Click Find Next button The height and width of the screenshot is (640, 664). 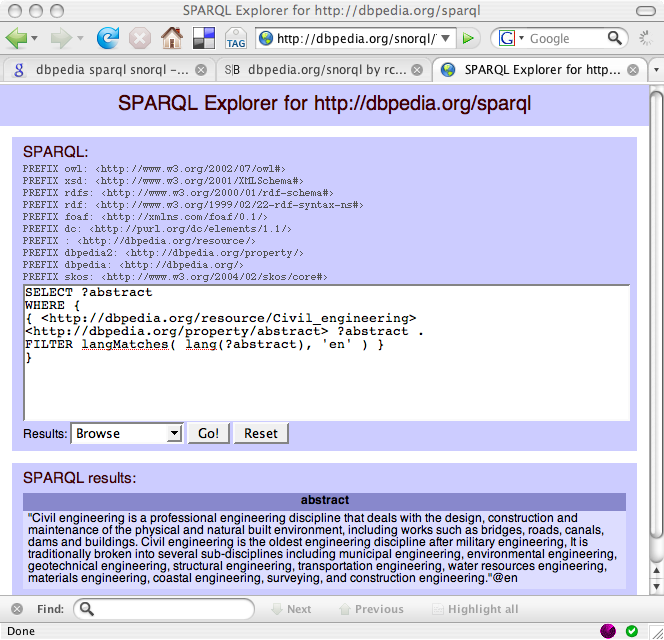pyautogui.click(x=291, y=609)
